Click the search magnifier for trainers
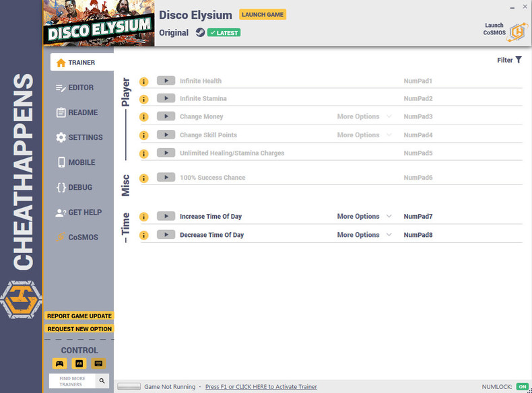Viewport: 532px width, 393px height. (x=102, y=381)
